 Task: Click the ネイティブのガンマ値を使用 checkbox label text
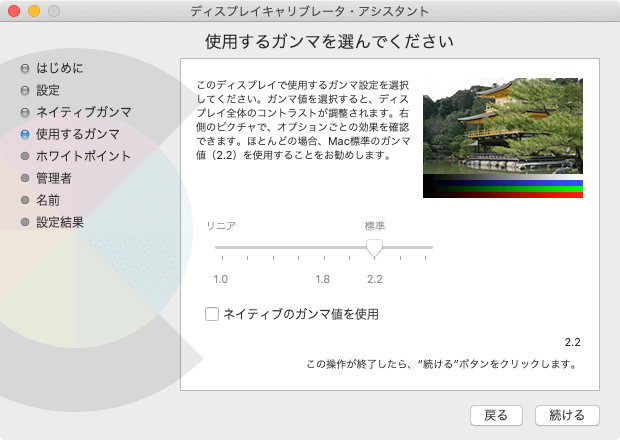[x=300, y=314]
